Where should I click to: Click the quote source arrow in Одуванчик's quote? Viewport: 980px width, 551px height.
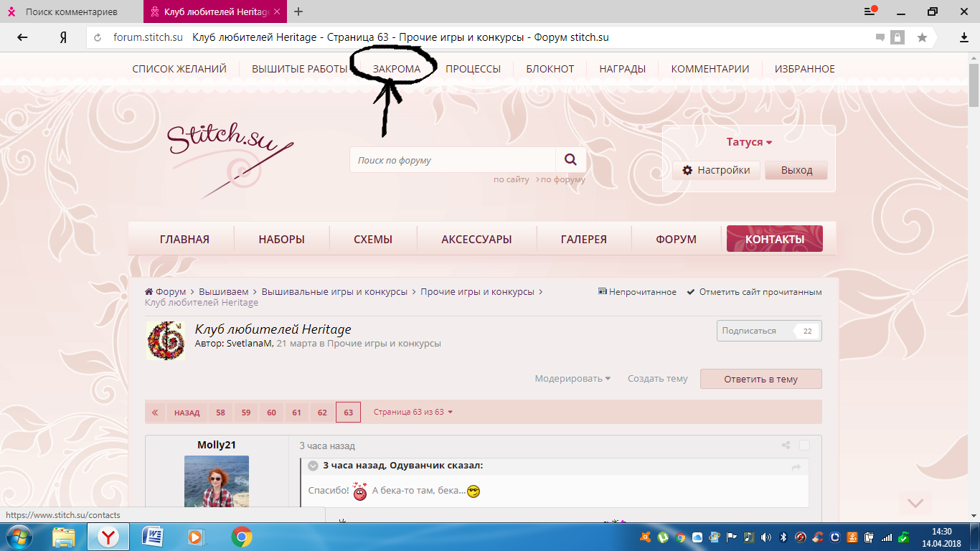(796, 467)
